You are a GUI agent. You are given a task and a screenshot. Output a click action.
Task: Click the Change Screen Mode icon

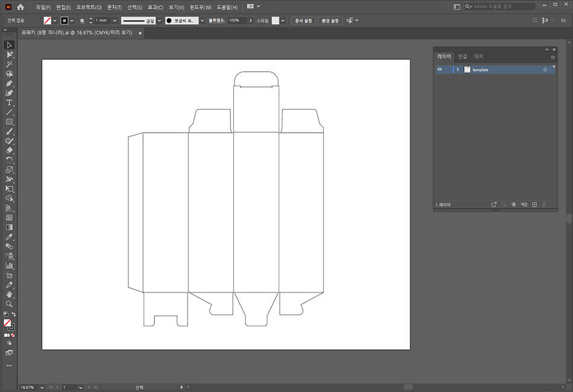(x=9, y=353)
